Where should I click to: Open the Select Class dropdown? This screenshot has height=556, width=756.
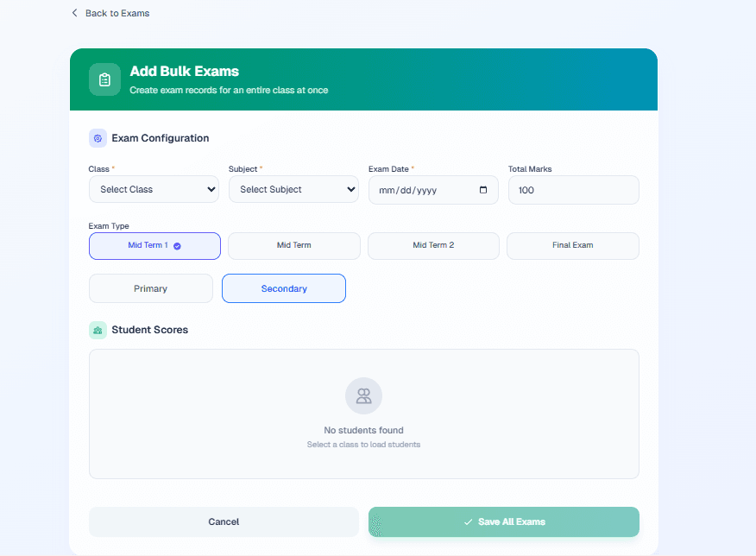(154, 190)
